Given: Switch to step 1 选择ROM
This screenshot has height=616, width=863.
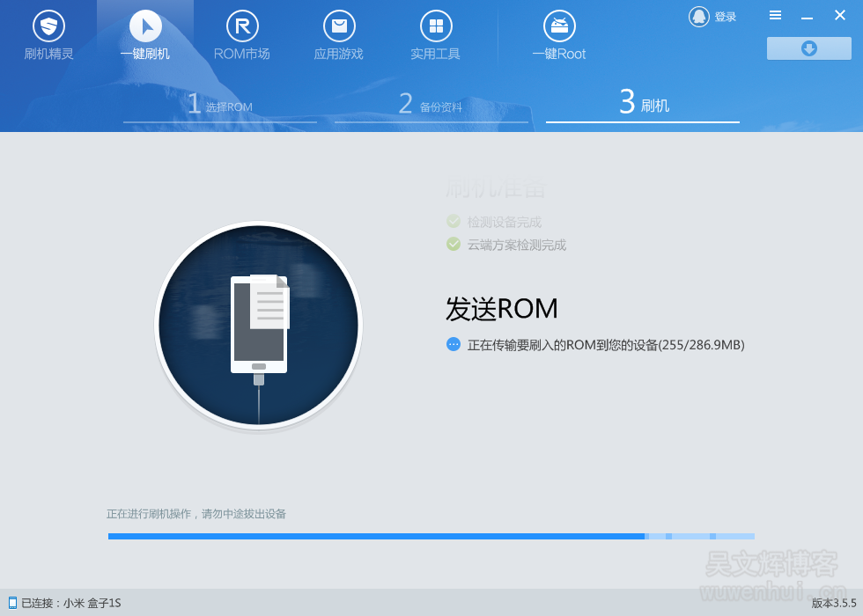Looking at the screenshot, I should (220, 106).
